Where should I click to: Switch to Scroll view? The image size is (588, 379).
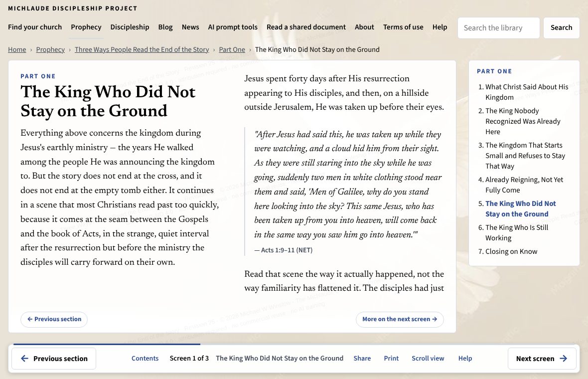pyautogui.click(x=428, y=359)
